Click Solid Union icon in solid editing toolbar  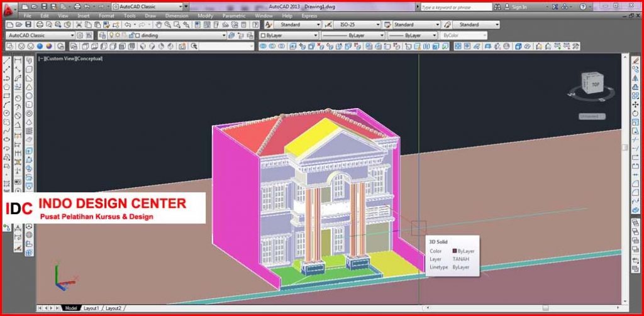pos(263,46)
